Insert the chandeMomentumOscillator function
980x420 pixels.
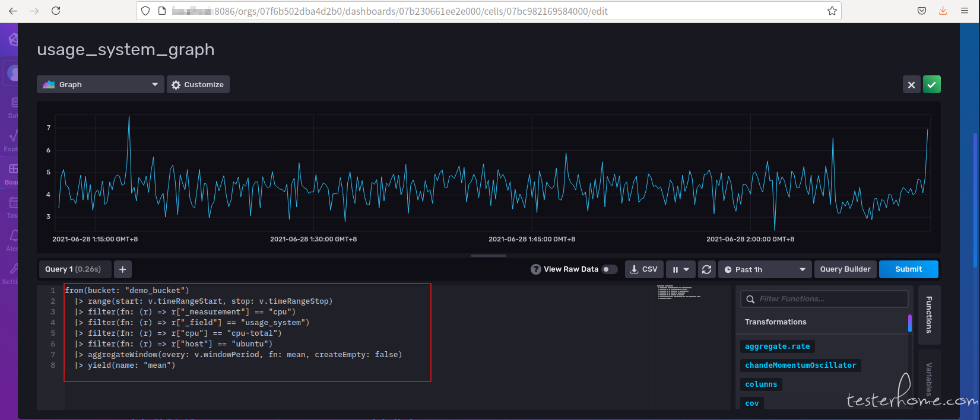click(x=800, y=365)
